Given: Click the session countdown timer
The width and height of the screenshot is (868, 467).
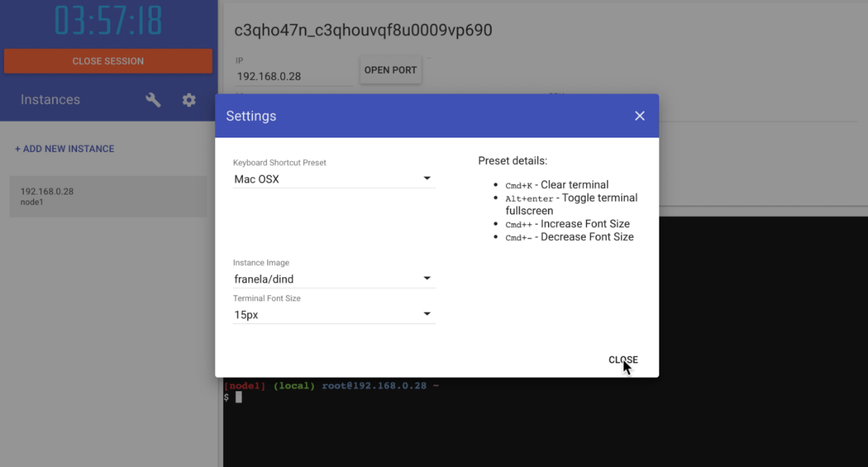Looking at the screenshot, I should pos(108,21).
